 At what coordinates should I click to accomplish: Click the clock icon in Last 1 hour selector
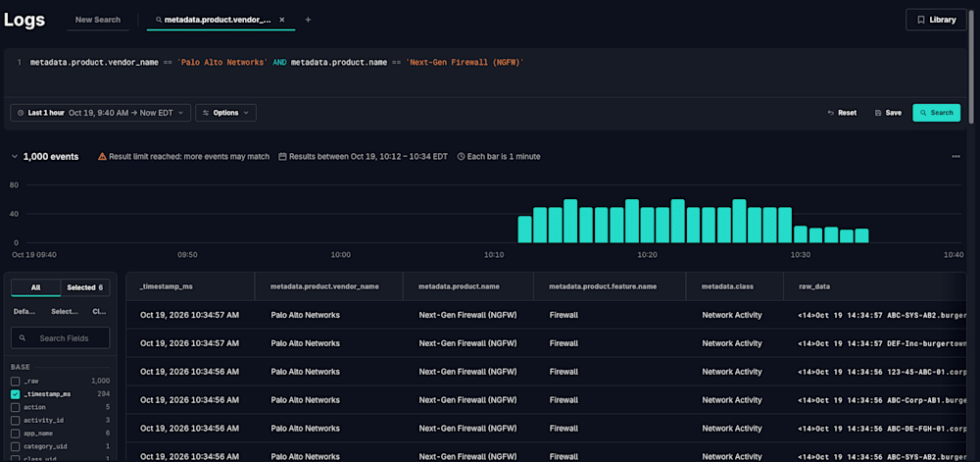21,113
